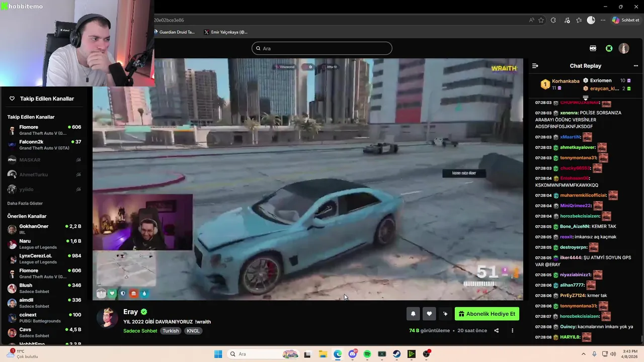Open Naru League of Legends channel

pyautogui.click(x=44, y=244)
